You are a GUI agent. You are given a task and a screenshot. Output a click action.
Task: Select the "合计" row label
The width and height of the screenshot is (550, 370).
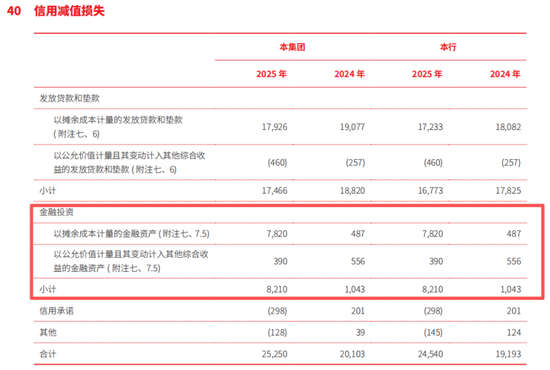pos(48,354)
